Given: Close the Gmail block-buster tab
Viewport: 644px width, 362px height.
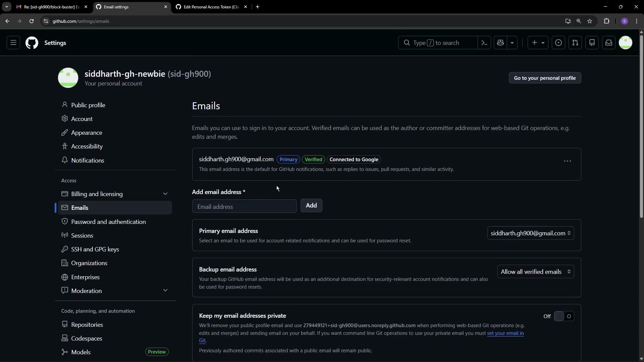Looking at the screenshot, I should [86, 7].
